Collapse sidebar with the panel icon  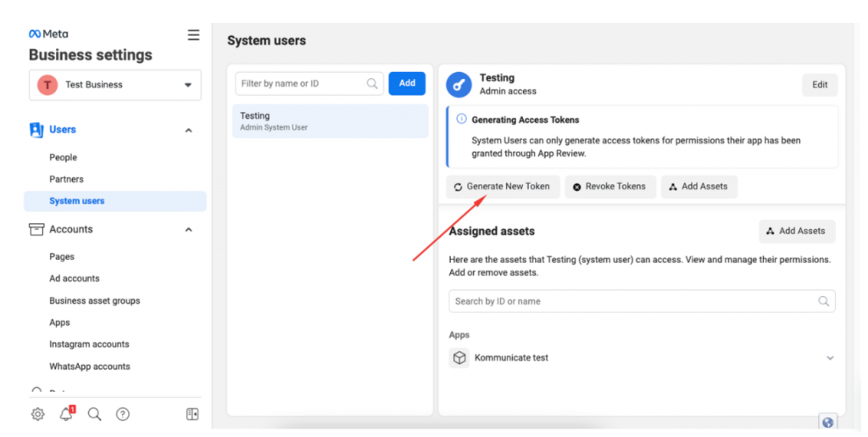(x=192, y=414)
